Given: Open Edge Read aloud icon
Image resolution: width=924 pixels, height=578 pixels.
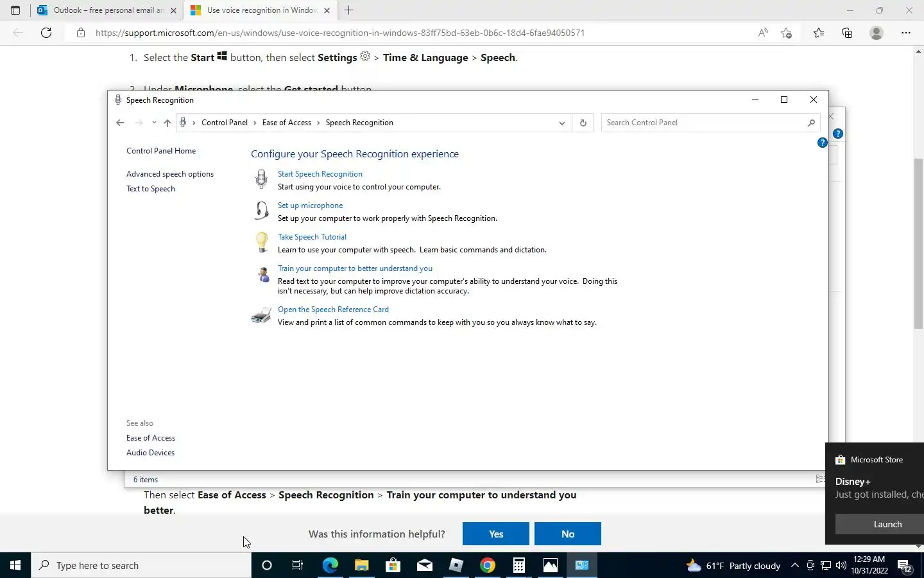Looking at the screenshot, I should coord(763,33).
